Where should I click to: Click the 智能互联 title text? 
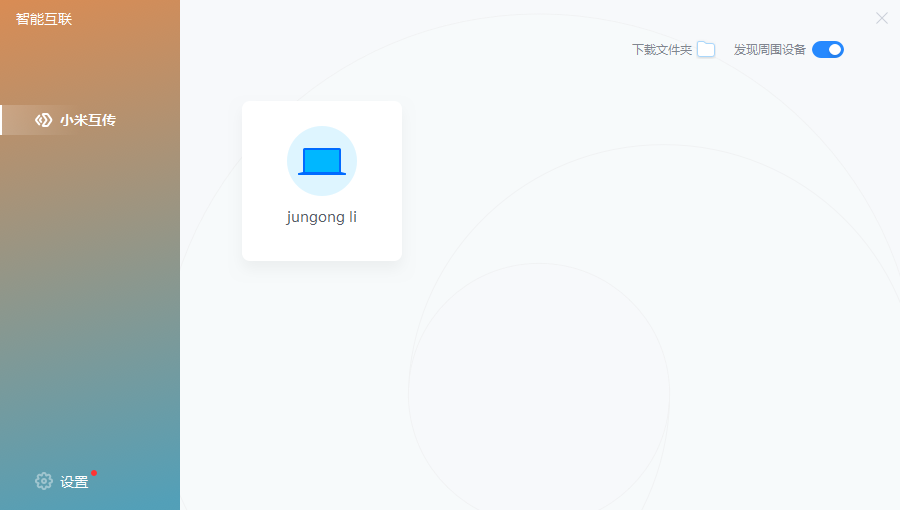coord(44,19)
